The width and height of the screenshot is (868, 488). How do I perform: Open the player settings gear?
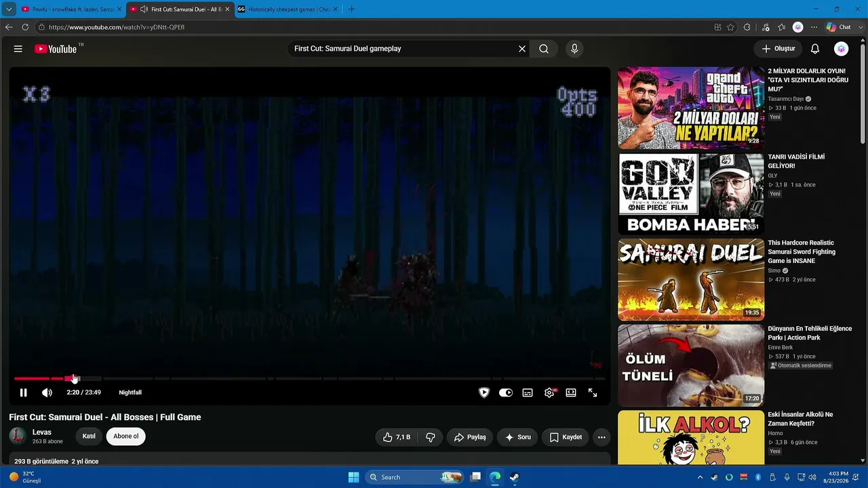[x=549, y=392]
